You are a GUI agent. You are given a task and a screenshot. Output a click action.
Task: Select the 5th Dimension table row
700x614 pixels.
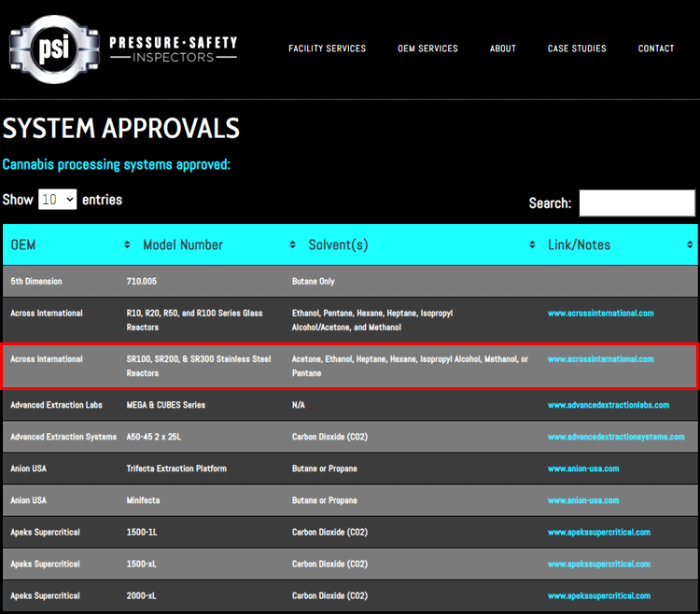point(349,281)
